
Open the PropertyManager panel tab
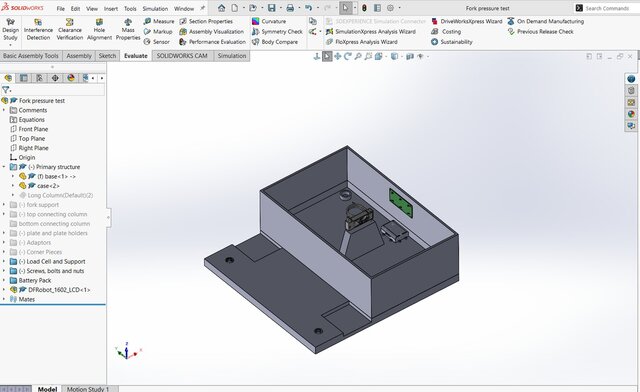pyautogui.click(x=24, y=78)
